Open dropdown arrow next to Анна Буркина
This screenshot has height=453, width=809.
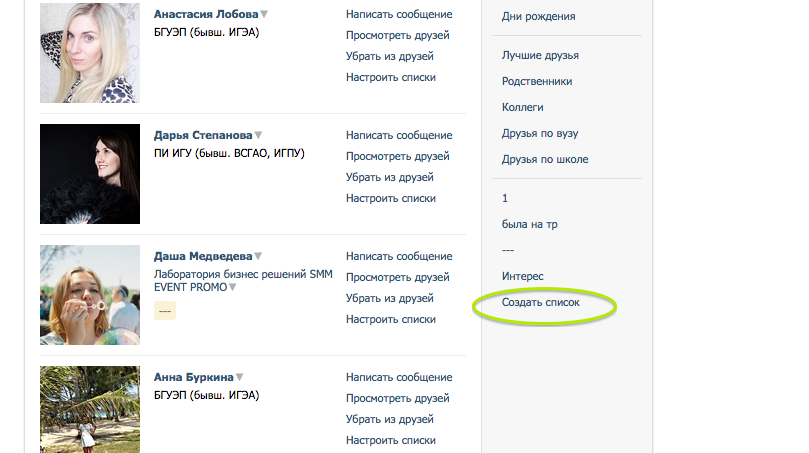click(x=239, y=377)
